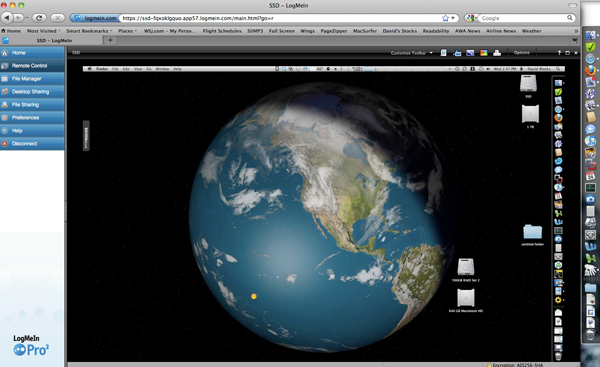Viewport: 600px width, 367px height.
Task: Click the clipboard sync toolbar icon
Action: click(443, 53)
